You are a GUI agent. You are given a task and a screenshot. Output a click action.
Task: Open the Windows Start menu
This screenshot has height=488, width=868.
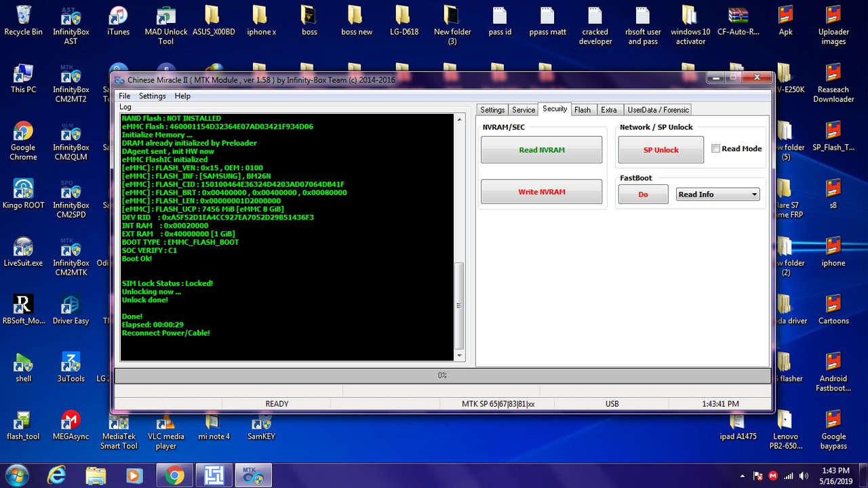coord(16,476)
